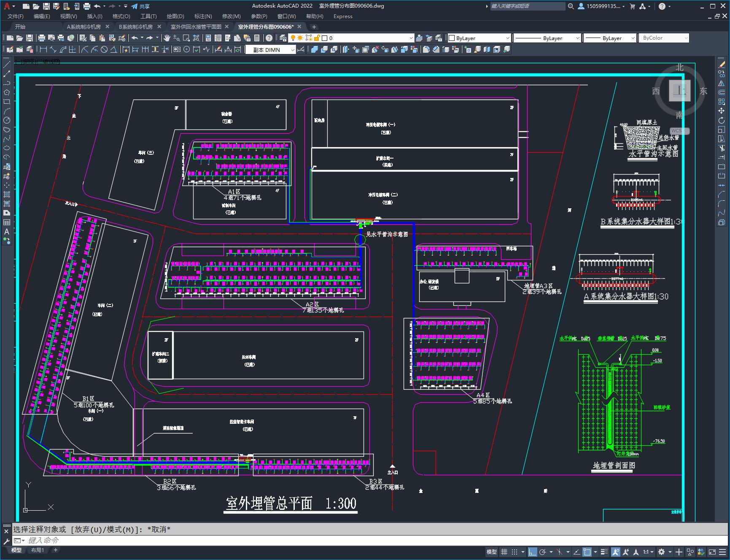The width and height of the screenshot is (730, 560).
Task: Open the Workspace Switching gear icon
Action: click(661, 552)
